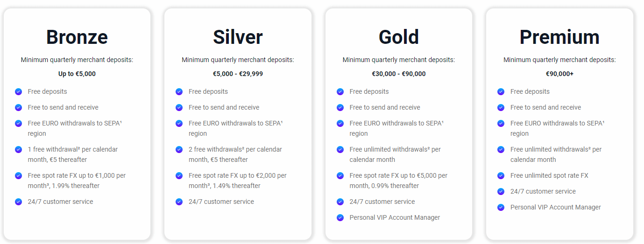Screen dimensions: 644x244
Task: Click Gold '€30,000 - €90,000' deposit range
Action: (x=399, y=74)
